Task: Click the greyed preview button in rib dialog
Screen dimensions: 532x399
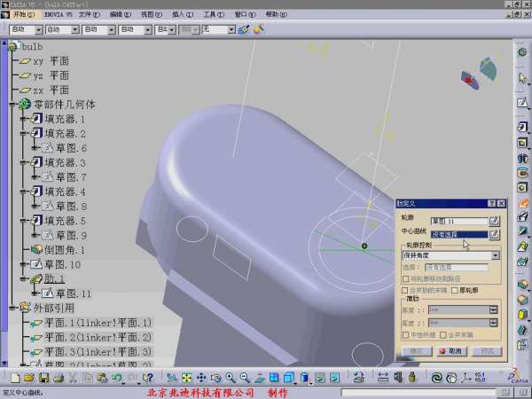Action: [x=487, y=351]
